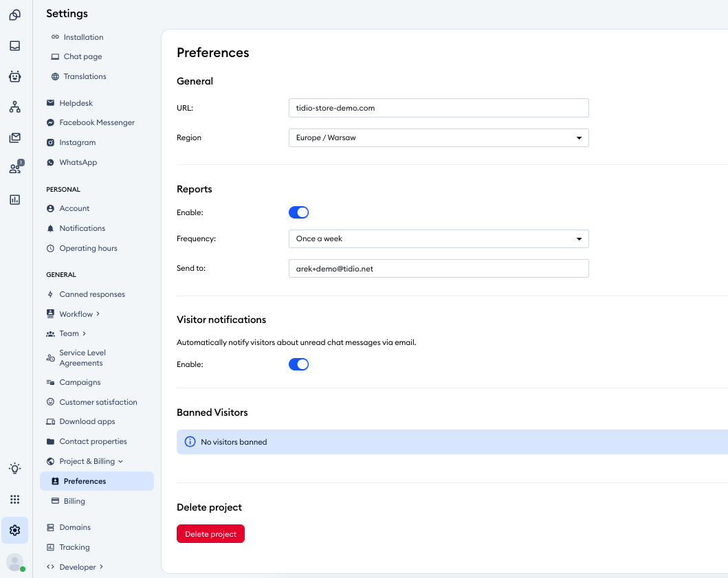Expand the Workflow menu item

pyautogui.click(x=74, y=313)
